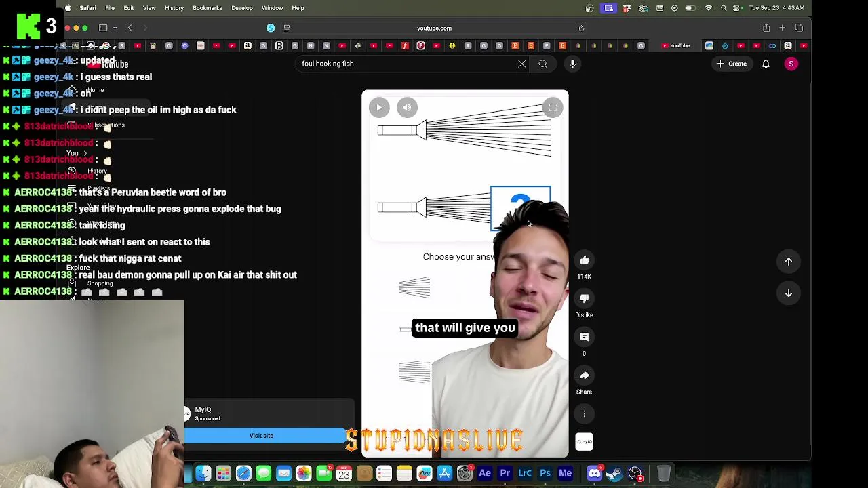Open the Develop menu
This screenshot has width=868, height=488.
pos(242,8)
